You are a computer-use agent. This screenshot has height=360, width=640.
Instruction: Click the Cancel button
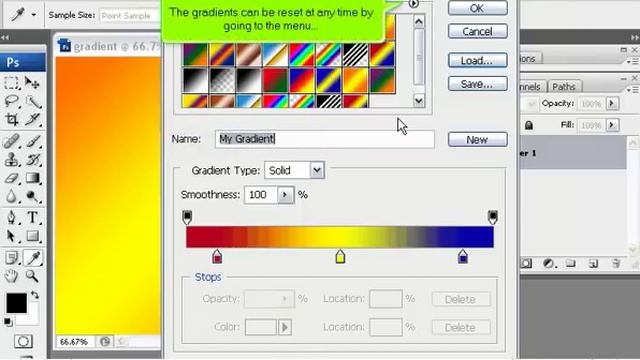(x=478, y=31)
